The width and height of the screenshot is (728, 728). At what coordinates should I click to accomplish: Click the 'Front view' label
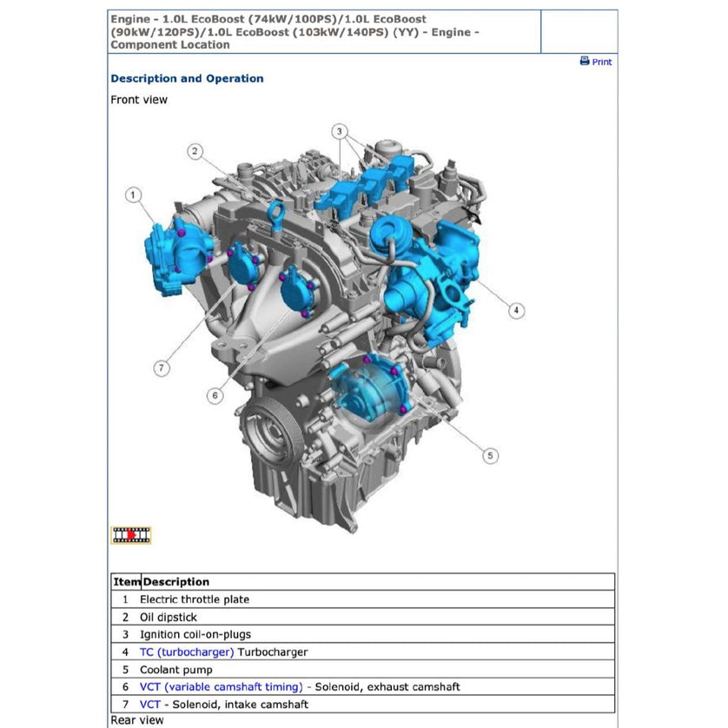(x=139, y=100)
